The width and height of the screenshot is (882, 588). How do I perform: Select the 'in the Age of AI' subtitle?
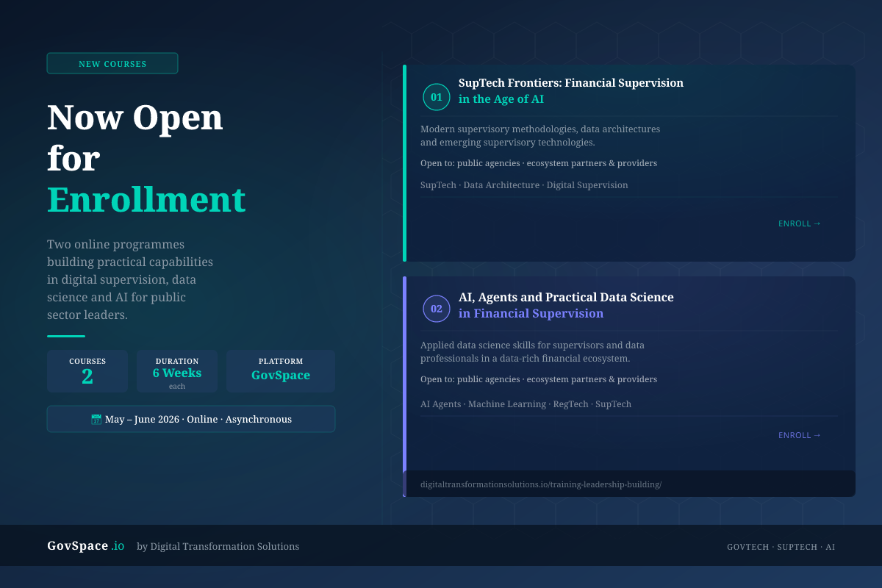click(501, 99)
